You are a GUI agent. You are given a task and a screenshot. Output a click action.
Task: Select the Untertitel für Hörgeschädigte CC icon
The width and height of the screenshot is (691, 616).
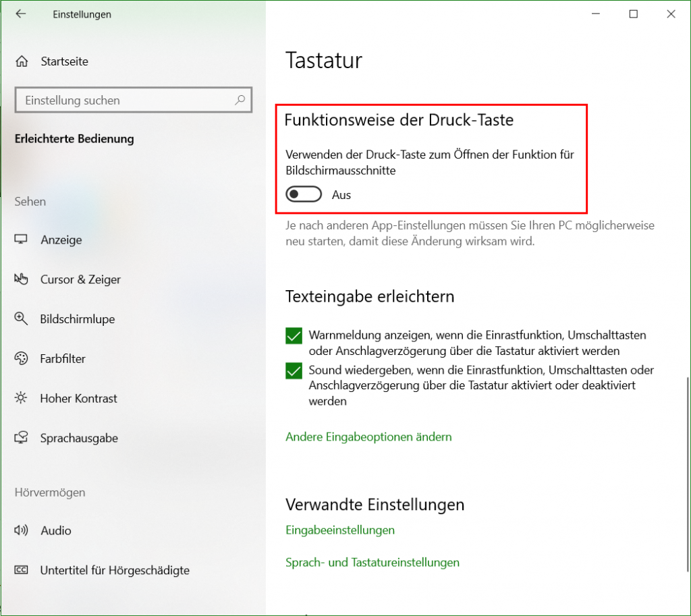[x=22, y=570]
